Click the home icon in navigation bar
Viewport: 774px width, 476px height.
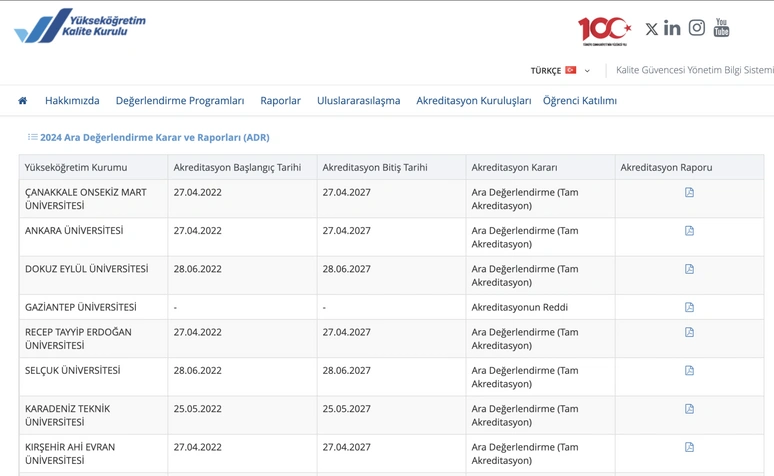[22, 101]
